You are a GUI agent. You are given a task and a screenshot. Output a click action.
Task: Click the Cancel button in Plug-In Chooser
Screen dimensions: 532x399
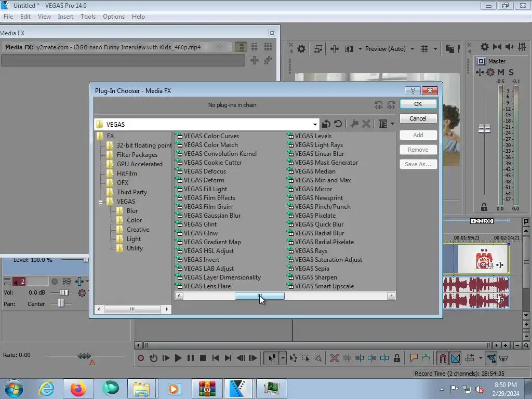tap(418, 118)
